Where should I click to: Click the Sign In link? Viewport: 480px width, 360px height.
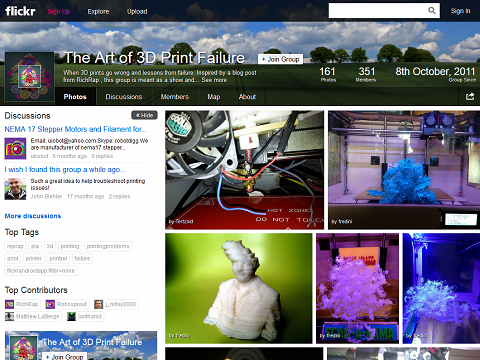point(460,11)
